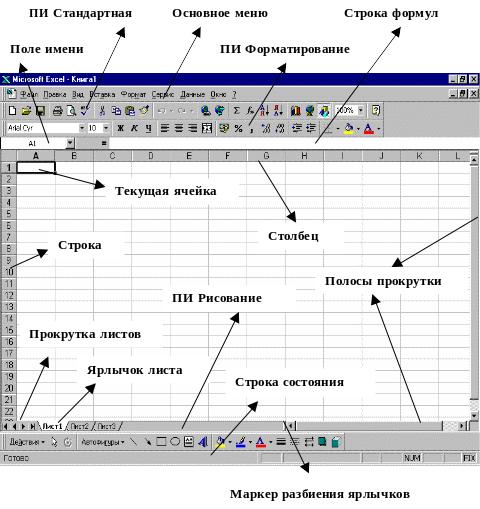The height and width of the screenshot is (509, 480).
Task: Sort ascending with the A-Я icon
Action: [264, 111]
